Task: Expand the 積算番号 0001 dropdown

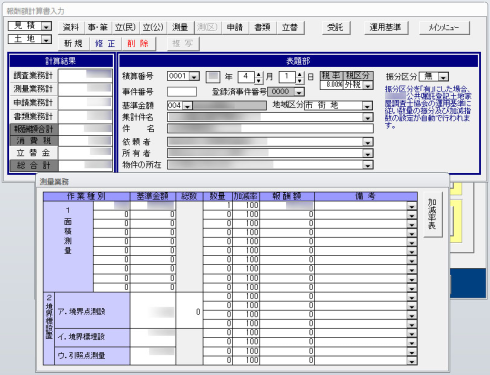Action: [194, 77]
